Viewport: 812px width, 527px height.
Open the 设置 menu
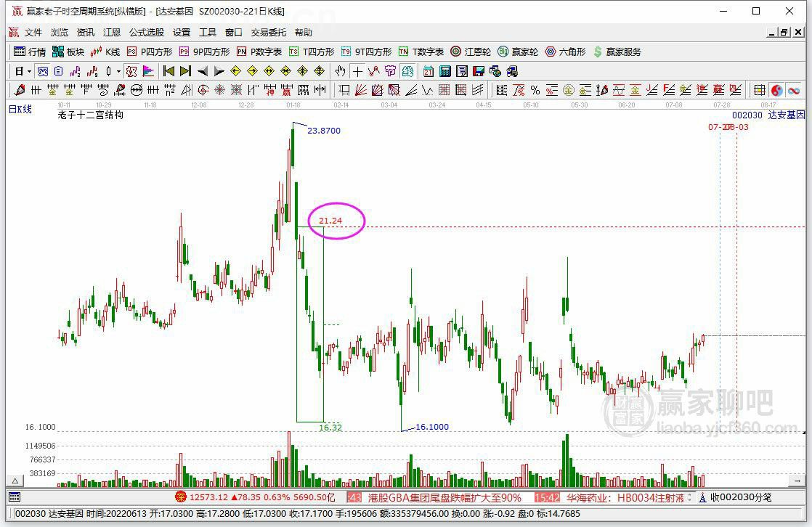[182, 33]
